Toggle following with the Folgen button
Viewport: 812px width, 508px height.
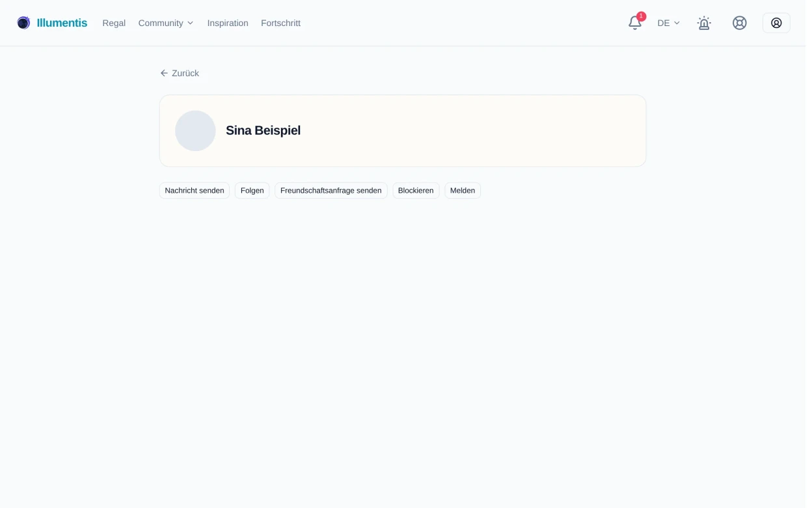[x=252, y=190]
